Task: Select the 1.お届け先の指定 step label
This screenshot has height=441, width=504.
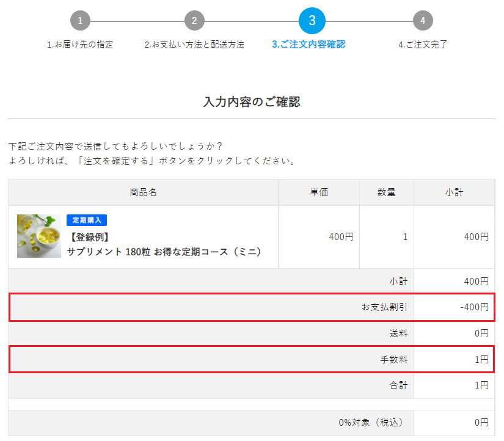Action: (x=80, y=45)
